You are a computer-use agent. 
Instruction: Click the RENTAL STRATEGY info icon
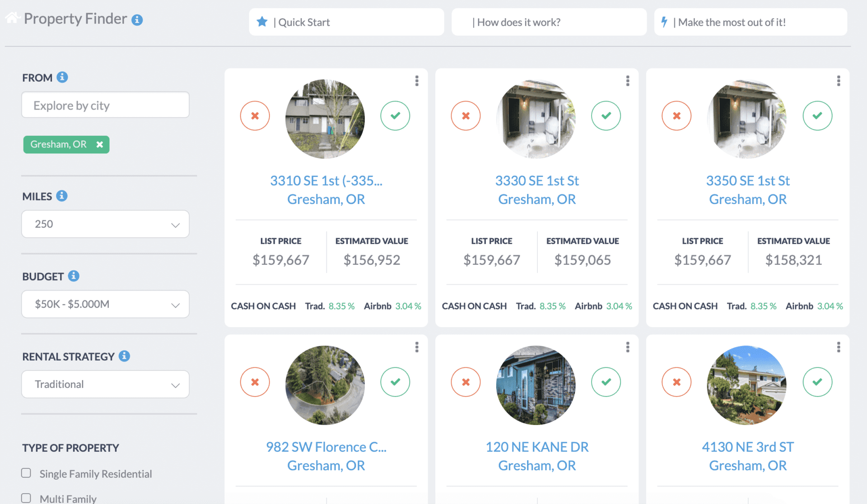pyautogui.click(x=123, y=356)
